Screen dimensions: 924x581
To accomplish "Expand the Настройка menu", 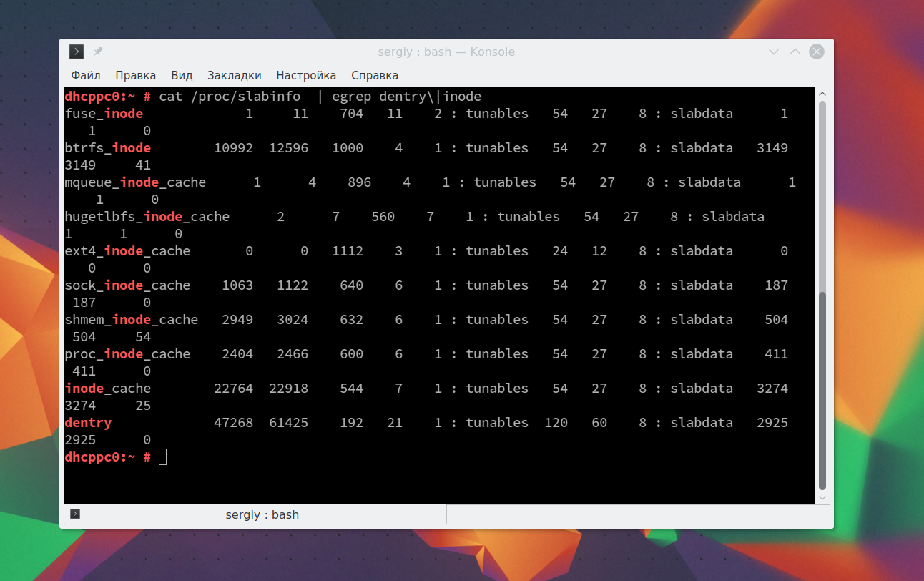I will [x=306, y=75].
